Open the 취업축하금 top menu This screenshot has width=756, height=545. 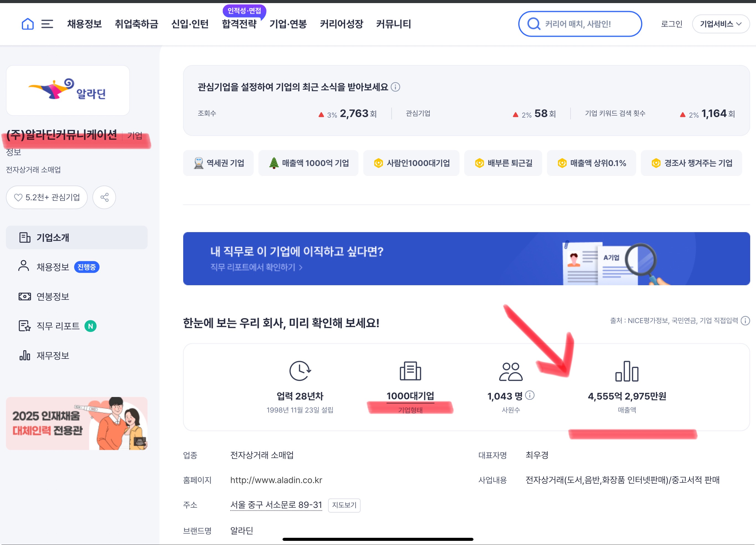coord(136,24)
